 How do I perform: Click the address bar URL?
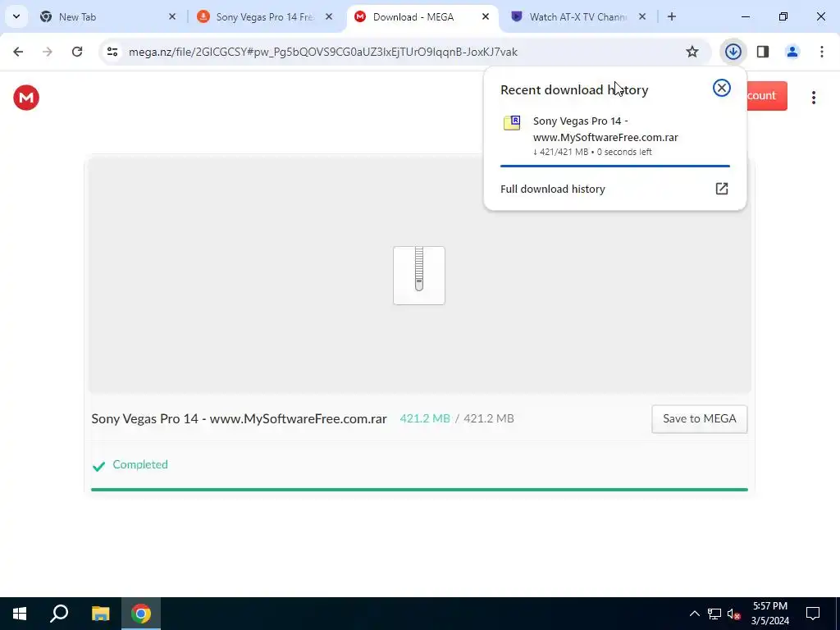click(x=323, y=52)
